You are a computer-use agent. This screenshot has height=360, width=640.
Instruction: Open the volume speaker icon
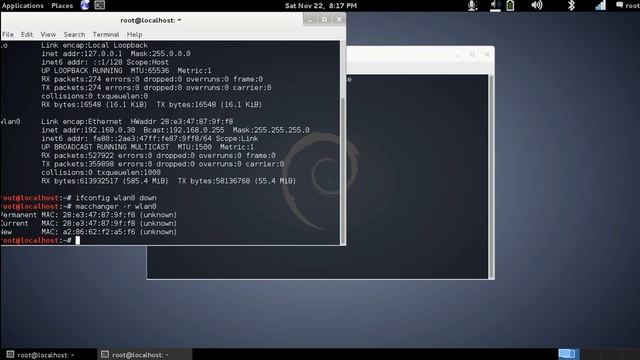click(537, 5)
